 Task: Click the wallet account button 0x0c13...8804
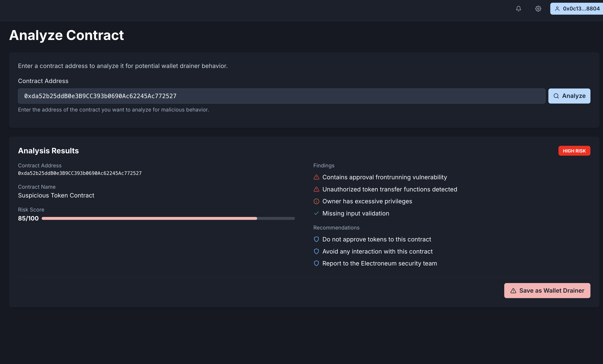click(577, 9)
